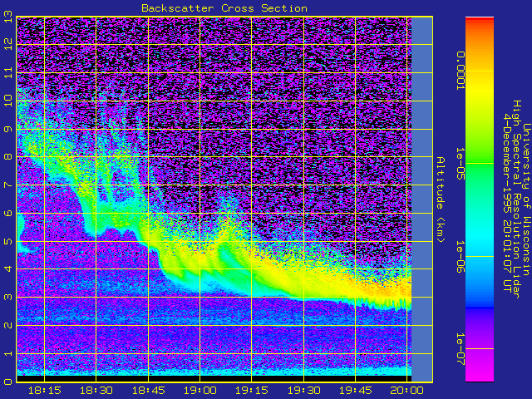Click altitude label 10 on left axis
The width and height of the screenshot is (532, 399).
tap(7, 101)
